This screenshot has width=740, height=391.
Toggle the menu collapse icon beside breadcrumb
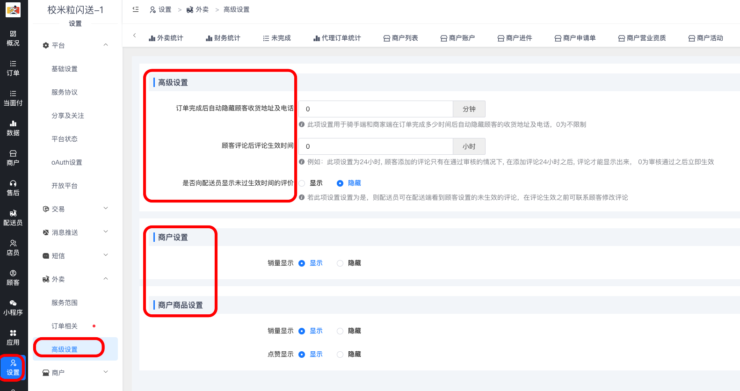[136, 9]
